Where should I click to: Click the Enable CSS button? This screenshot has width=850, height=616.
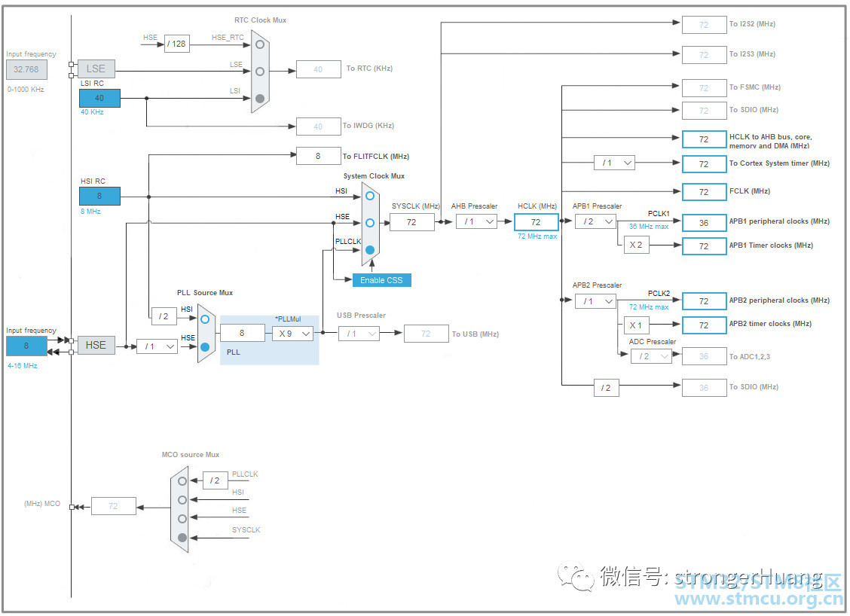tap(381, 280)
